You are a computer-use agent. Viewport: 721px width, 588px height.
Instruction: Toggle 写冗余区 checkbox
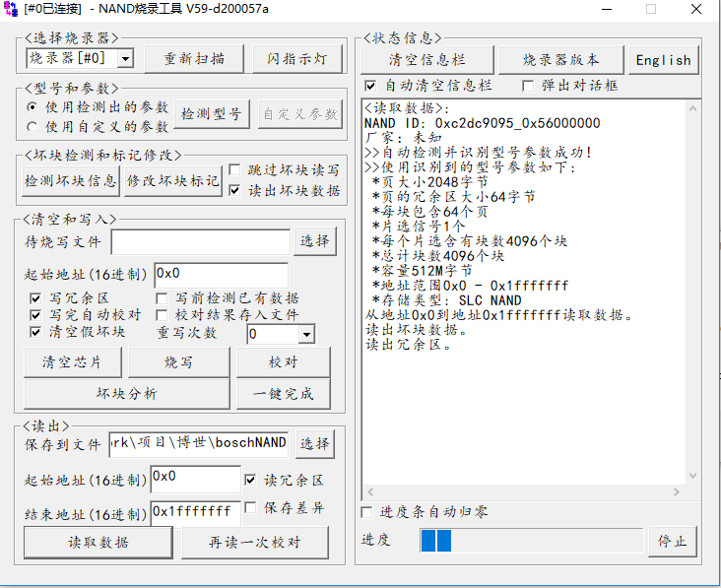[36, 297]
